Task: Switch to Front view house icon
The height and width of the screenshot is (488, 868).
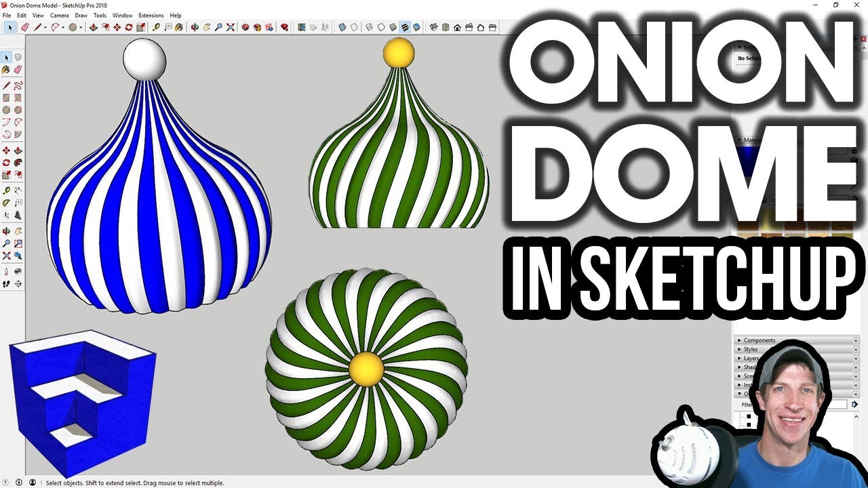Action: point(457,27)
